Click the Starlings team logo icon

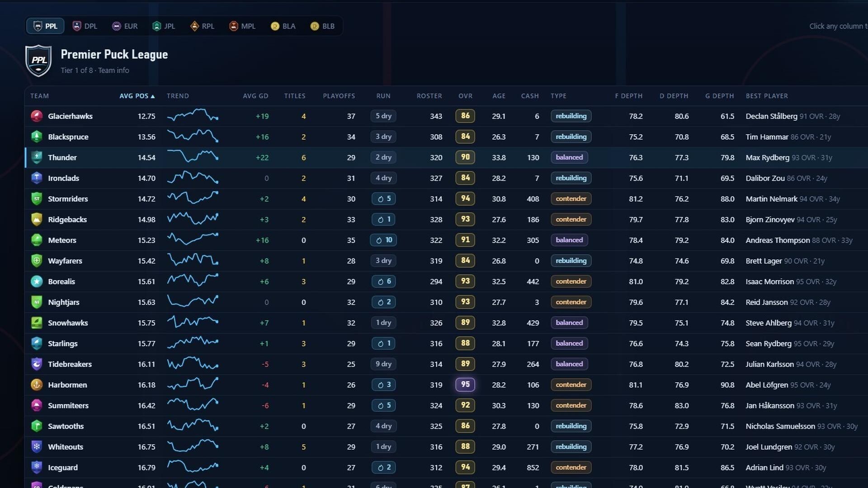click(37, 343)
